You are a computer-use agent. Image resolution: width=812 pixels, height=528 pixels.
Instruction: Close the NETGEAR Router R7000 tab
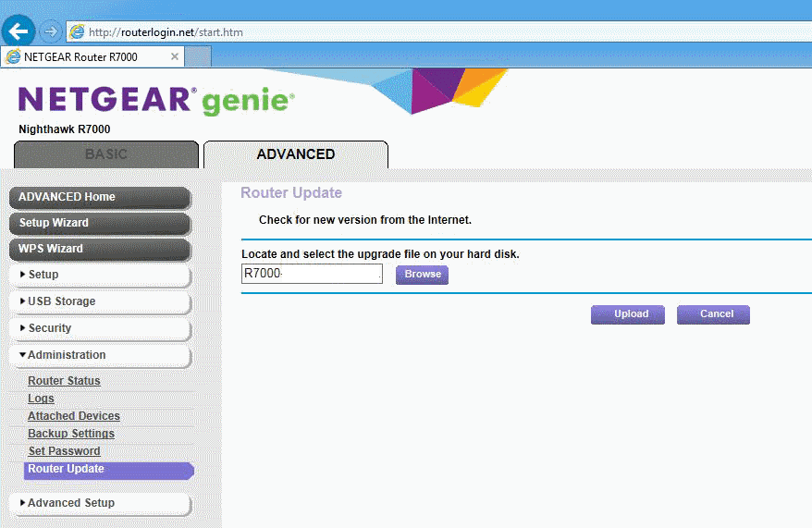click(175, 56)
